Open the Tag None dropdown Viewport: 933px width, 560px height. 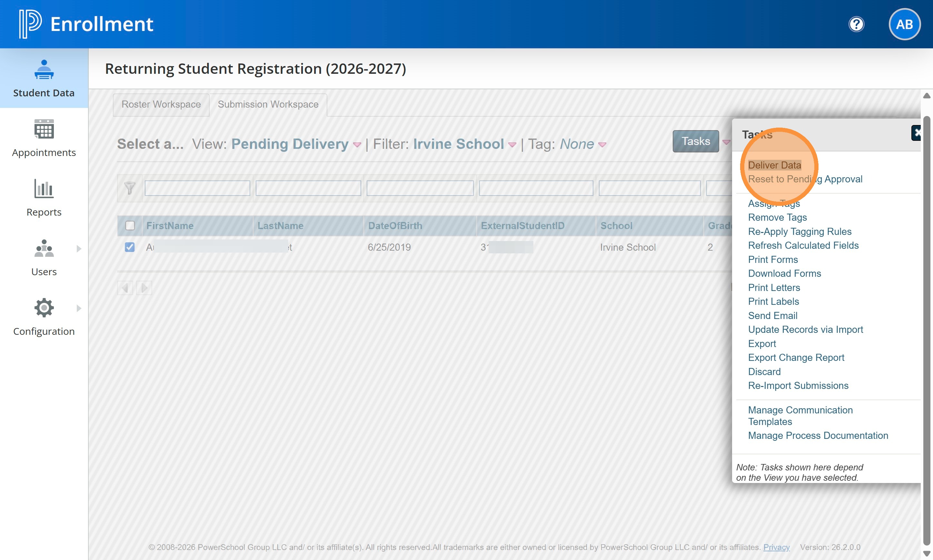click(x=602, y=145)
